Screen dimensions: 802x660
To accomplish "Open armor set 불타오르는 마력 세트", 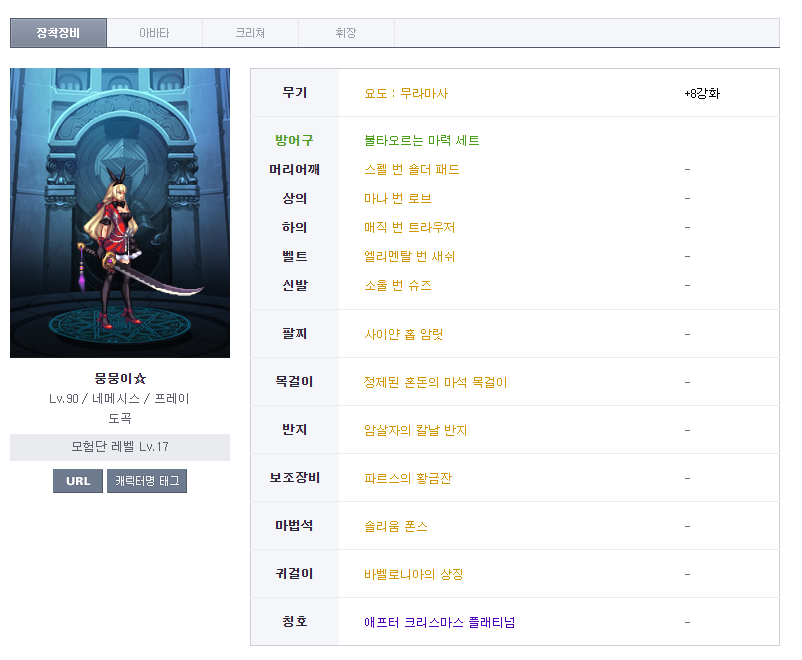I will [x=421, y=140].
